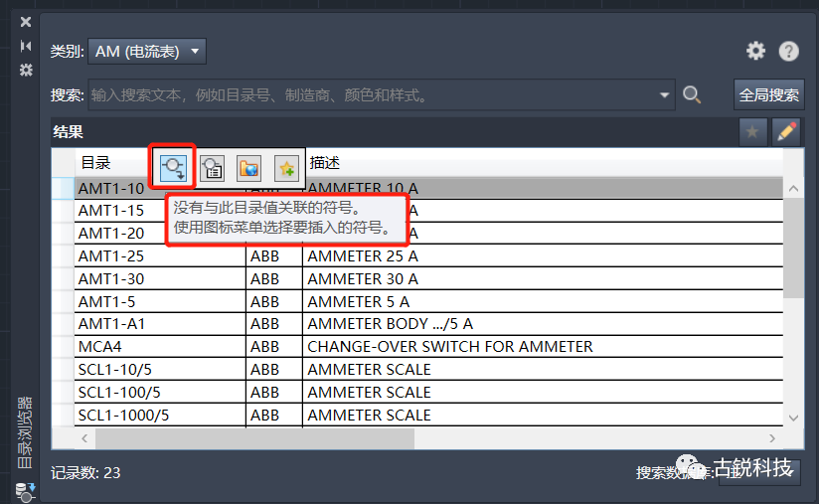Click the horizontal scrollbar left arrow

[x=84, y=438]
